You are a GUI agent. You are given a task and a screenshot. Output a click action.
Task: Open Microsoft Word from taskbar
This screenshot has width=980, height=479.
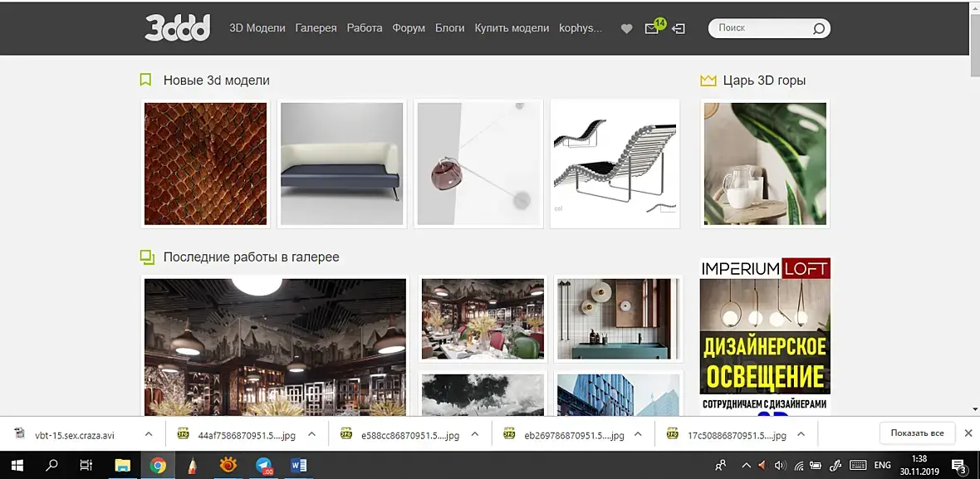pyautogui.click(x=299, y=465)
